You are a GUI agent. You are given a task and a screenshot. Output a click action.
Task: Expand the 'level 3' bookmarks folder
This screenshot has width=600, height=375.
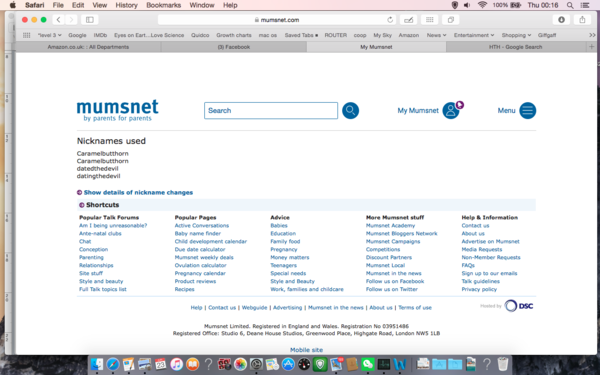49,35
